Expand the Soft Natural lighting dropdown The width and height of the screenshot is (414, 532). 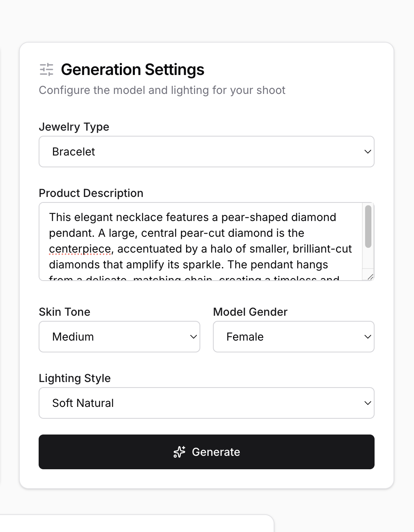pos(206,403)
